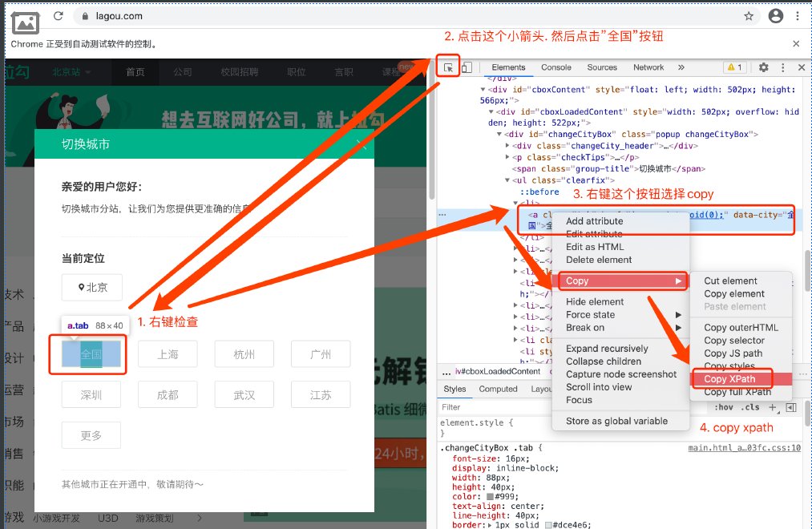Bookmark this page with the star icon
812x529 pixels.
pyautogui.click(x=749, y=16)
